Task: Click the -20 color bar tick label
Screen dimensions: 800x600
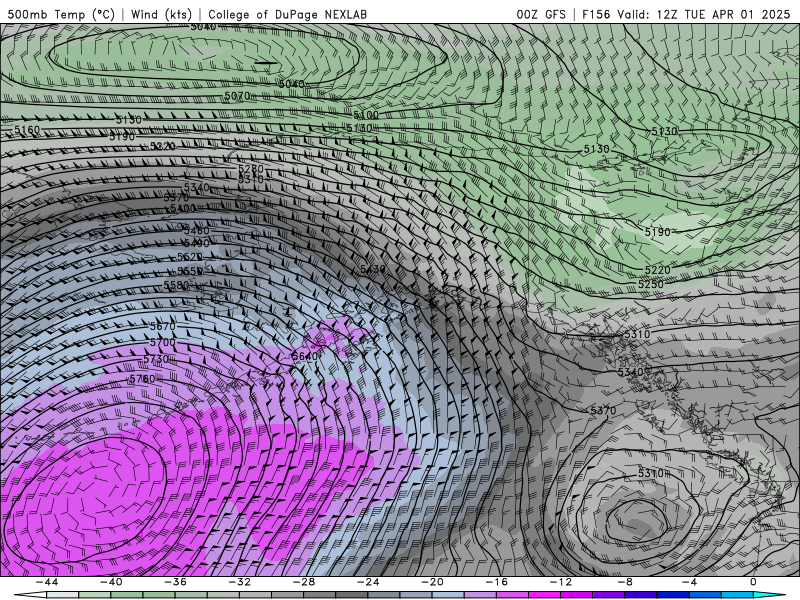Action: 433,583
